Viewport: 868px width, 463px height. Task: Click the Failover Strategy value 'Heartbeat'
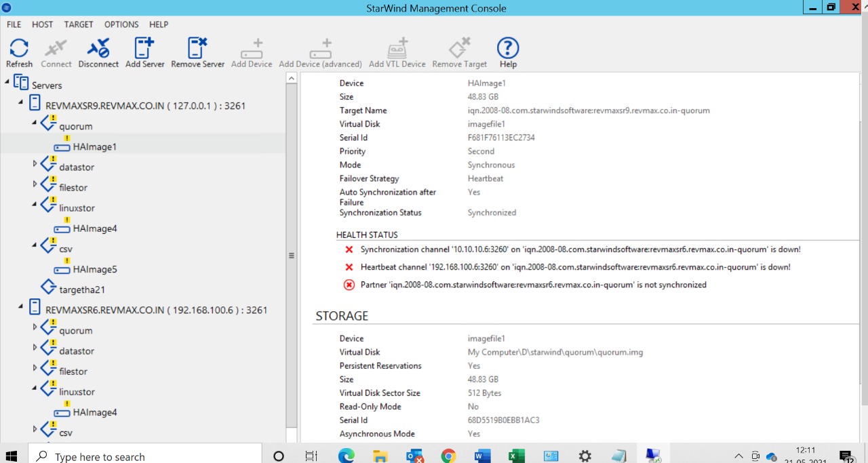coord(486,178)
